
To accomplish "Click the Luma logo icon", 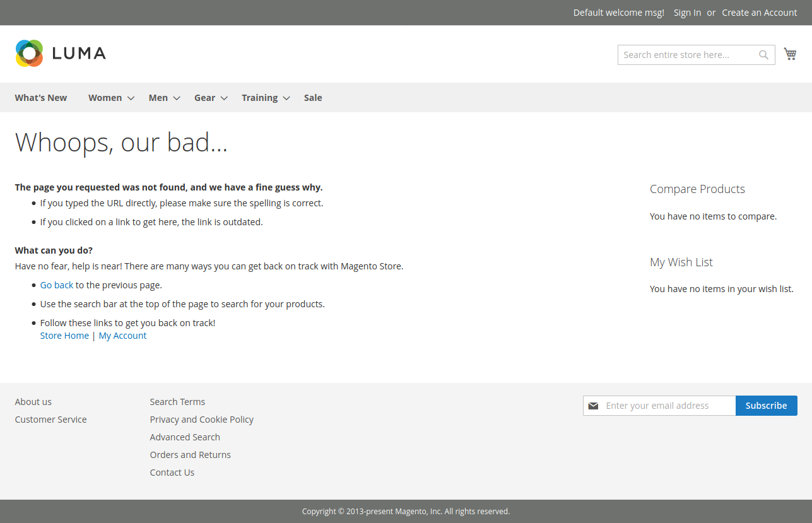I will click(x=28, y=53).
